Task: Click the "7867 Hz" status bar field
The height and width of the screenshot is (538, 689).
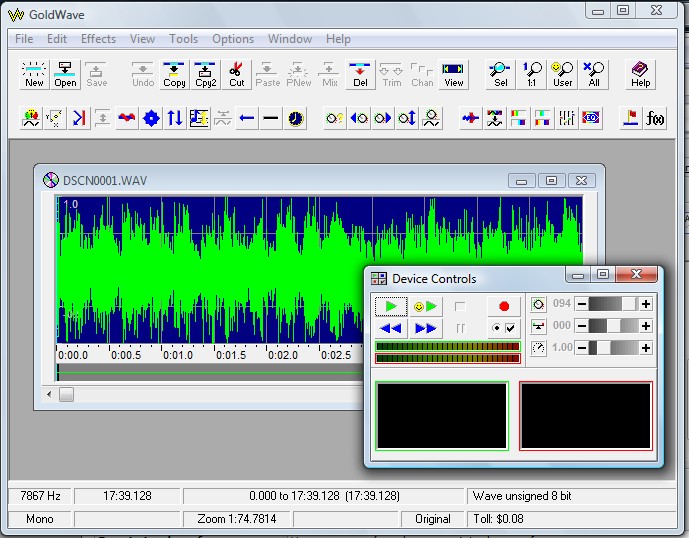Action: coord(40,496)
